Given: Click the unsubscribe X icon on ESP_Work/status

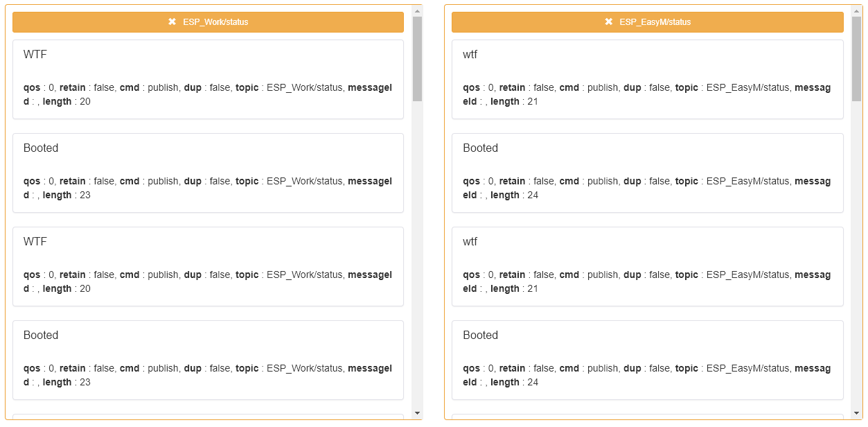Looking at the screenshot, I should click(172, 21).
